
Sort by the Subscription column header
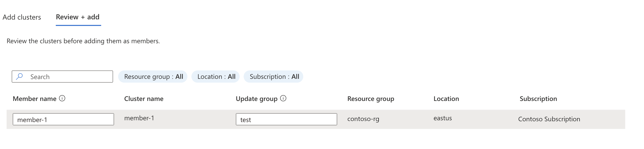pos(538,99)
